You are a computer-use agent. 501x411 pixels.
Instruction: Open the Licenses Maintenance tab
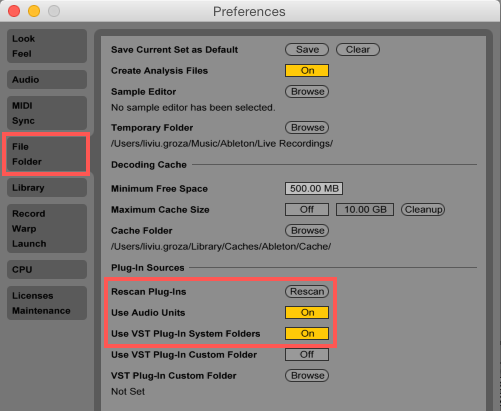click(x=47, y=303)
